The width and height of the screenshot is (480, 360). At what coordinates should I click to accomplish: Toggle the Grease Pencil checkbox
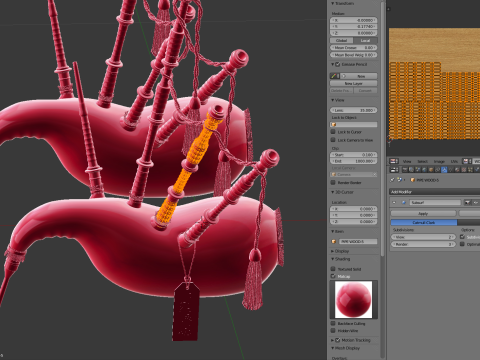tap(338, 64)
